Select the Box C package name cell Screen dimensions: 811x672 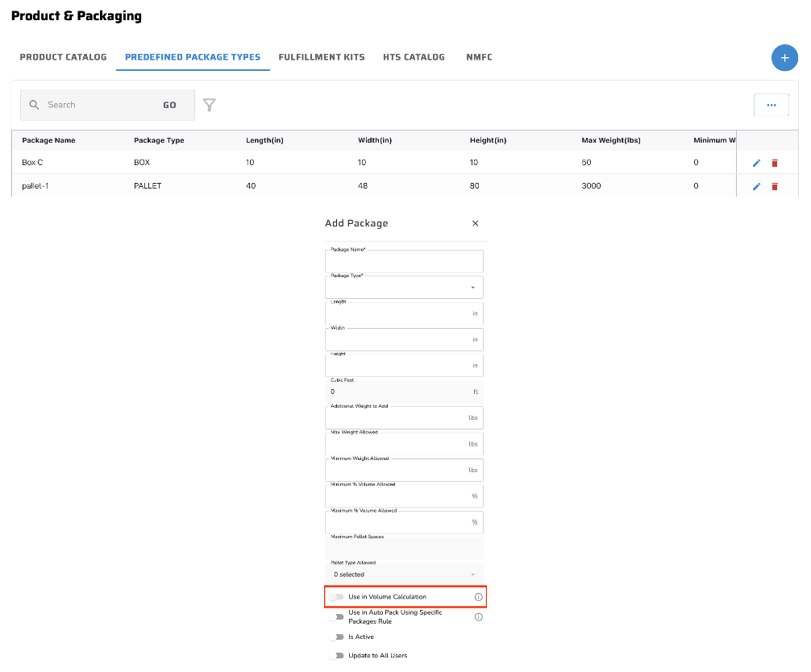tap(32, 162)
